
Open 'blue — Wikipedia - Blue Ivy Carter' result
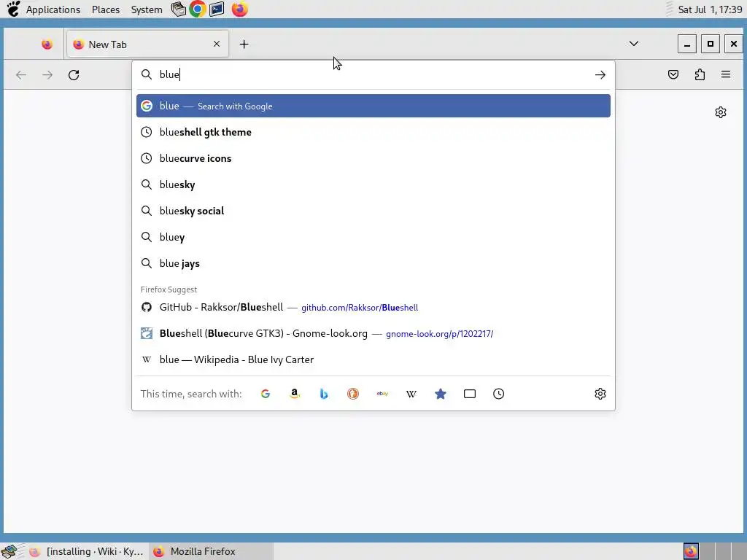pyautogui.click(x=373, y=359)
